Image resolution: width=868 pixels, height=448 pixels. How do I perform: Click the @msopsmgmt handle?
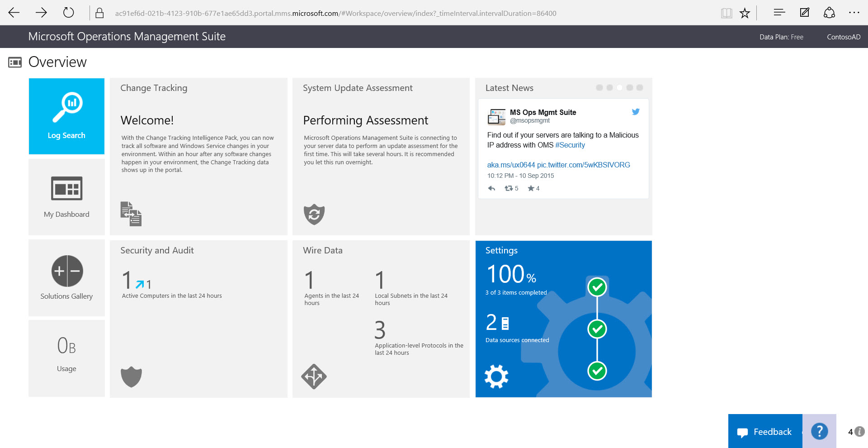[530, 120]
